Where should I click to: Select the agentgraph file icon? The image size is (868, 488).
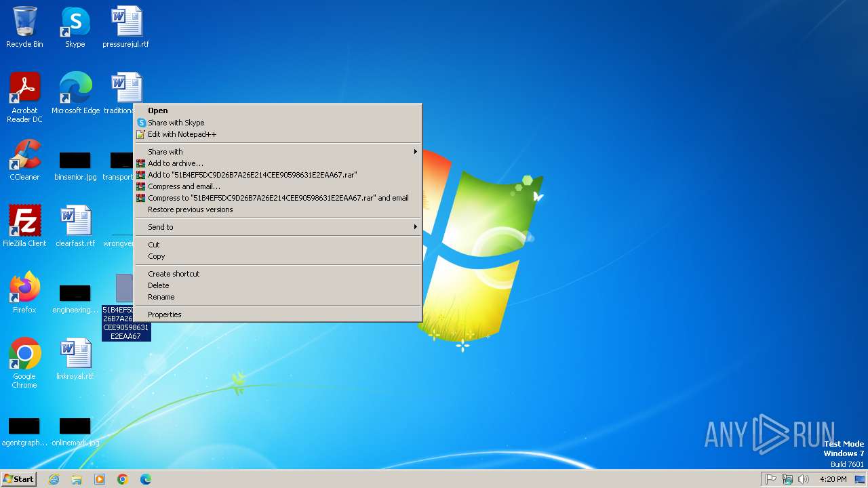(x=24, y=432)
